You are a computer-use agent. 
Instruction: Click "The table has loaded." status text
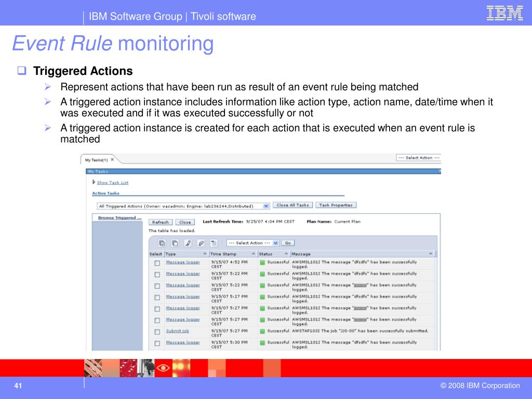[x=171, y=231]
